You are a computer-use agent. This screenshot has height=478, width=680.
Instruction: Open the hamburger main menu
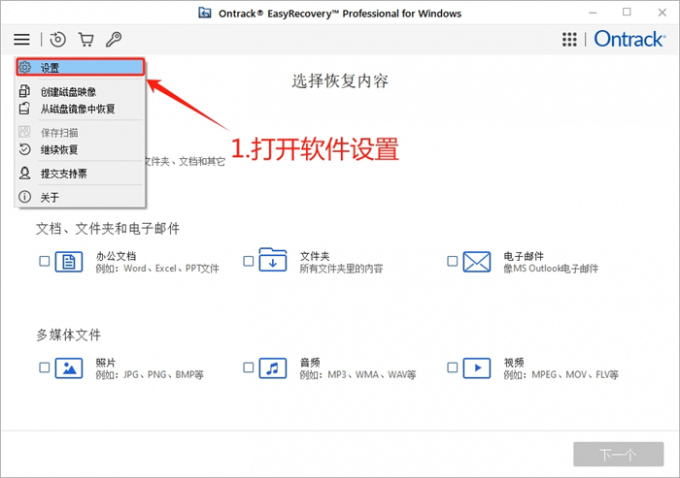click(22, 39)
